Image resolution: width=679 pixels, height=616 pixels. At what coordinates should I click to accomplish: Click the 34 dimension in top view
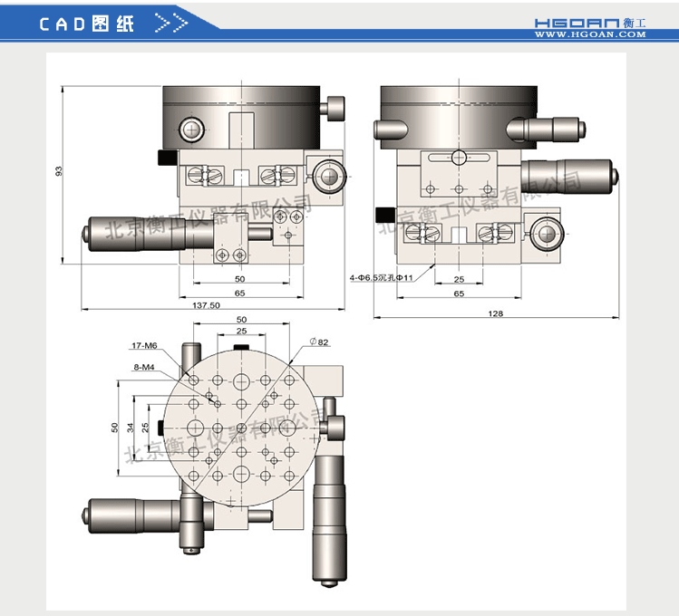click(x=130, y=426)
